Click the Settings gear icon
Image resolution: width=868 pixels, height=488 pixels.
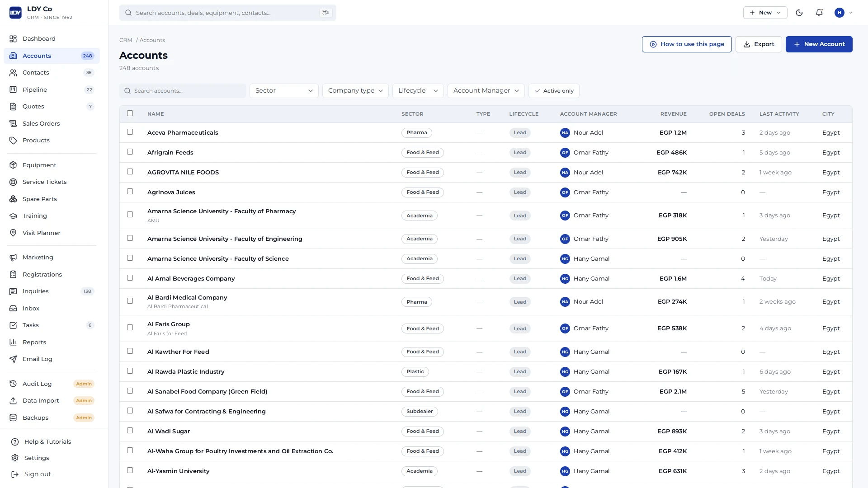pos(15,458)
